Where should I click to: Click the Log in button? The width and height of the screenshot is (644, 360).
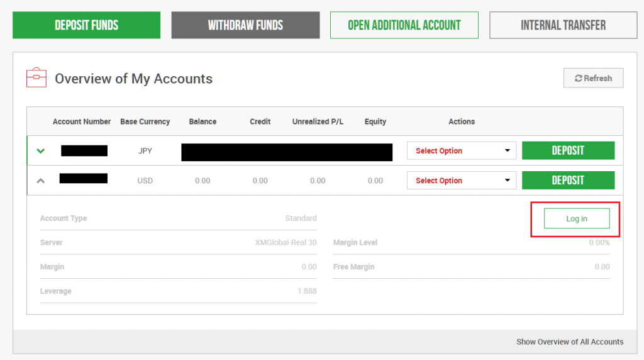pyautogui.click(x=576, y=218)
